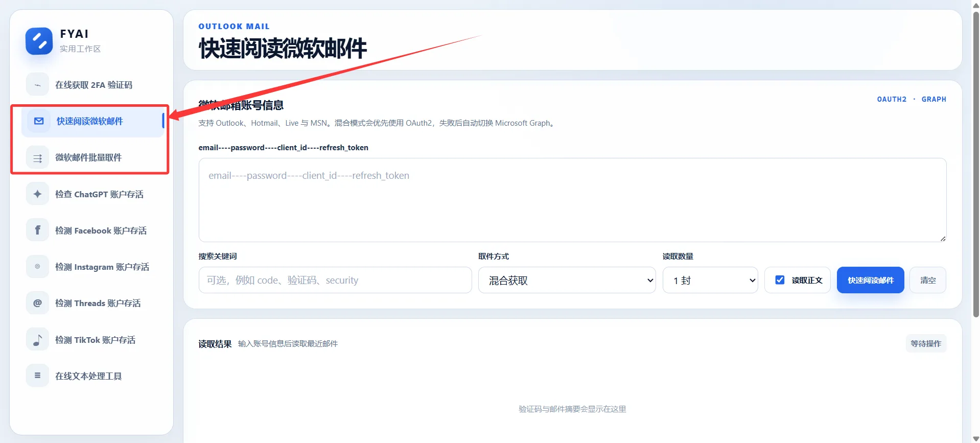Open 在线文本处理工具 menu item
The image size is (980, 443).
pos(92,376)
